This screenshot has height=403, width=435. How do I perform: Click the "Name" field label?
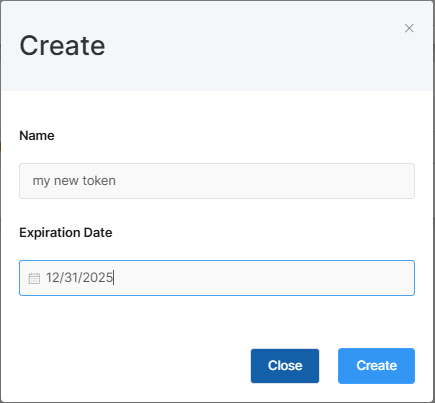(x=37, y=136)
